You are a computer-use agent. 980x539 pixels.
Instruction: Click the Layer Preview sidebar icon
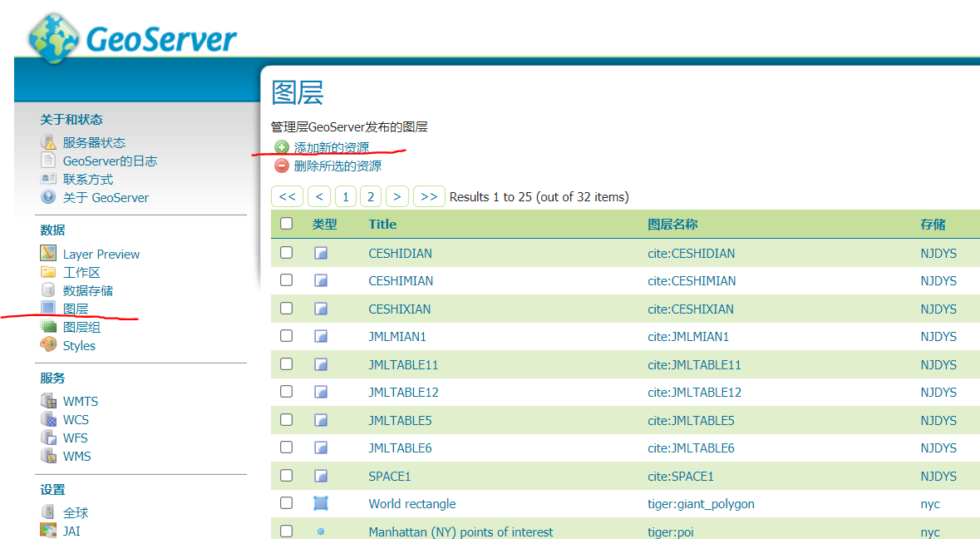pos(48,254)
